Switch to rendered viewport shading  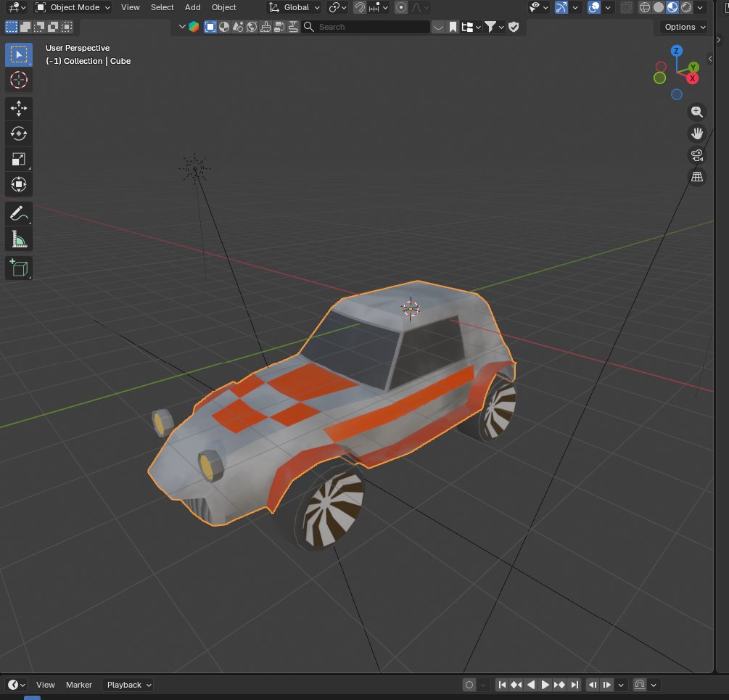click(x=686, y=7)
